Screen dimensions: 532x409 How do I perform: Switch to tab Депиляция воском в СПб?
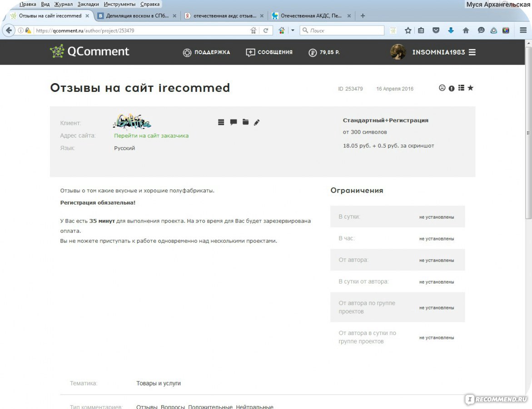(x=137, y=15)
